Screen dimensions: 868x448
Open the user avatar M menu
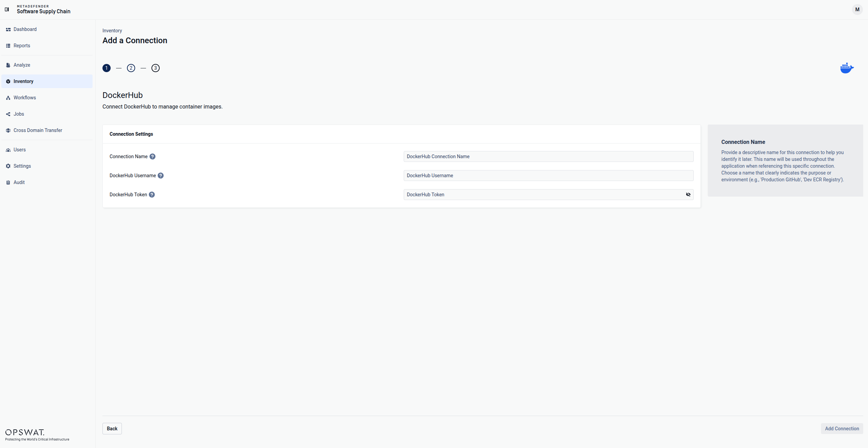point(857,10)
